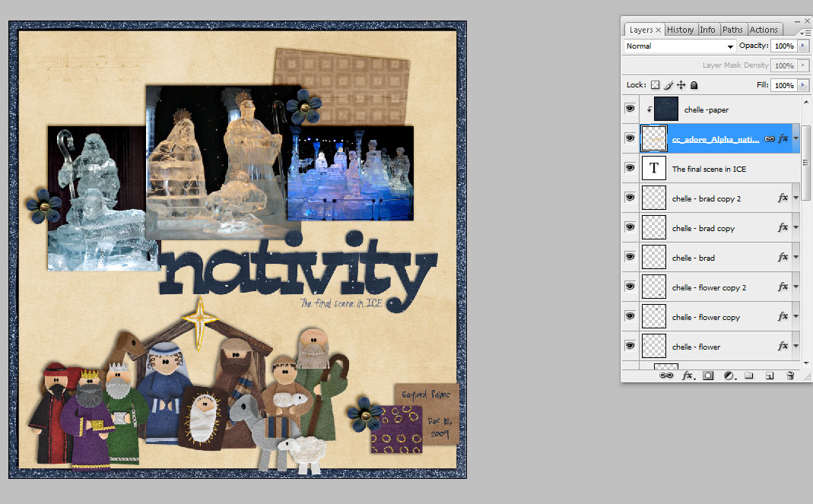This screenshot has height=504, width=813.
Task: Click the Fill value field
Action: pos(784,85)
